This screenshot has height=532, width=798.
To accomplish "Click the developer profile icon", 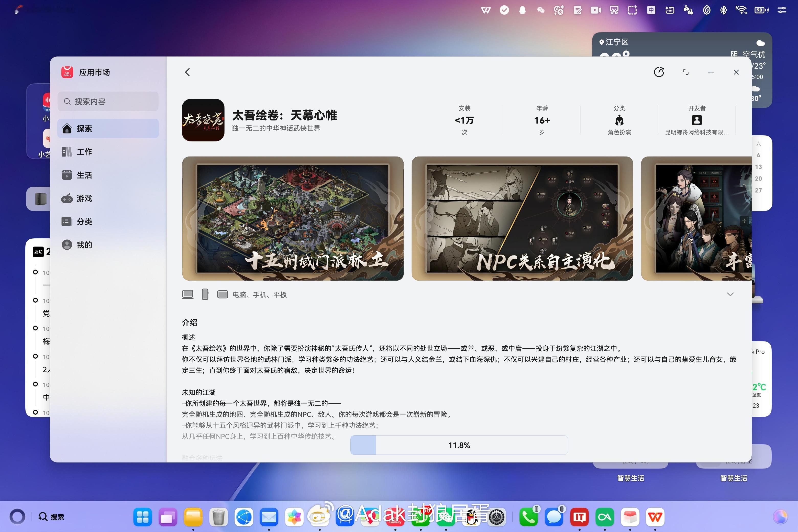I will (696, 120).
